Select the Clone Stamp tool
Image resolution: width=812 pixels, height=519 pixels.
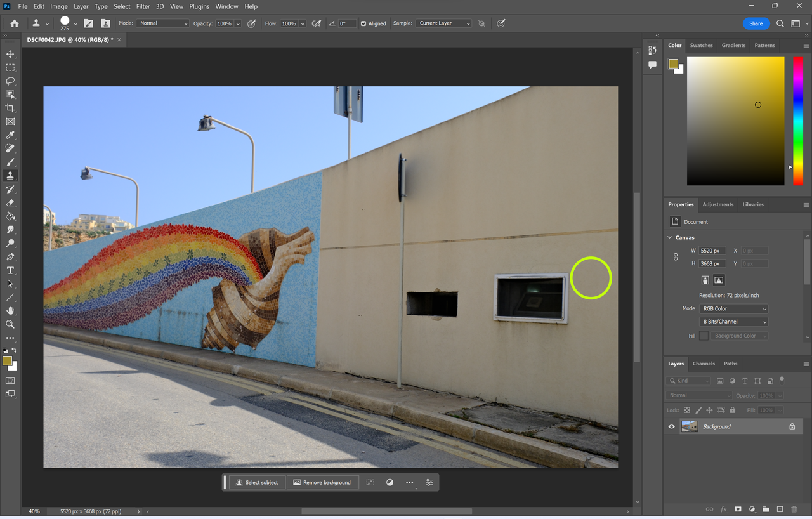click(10, 175)
